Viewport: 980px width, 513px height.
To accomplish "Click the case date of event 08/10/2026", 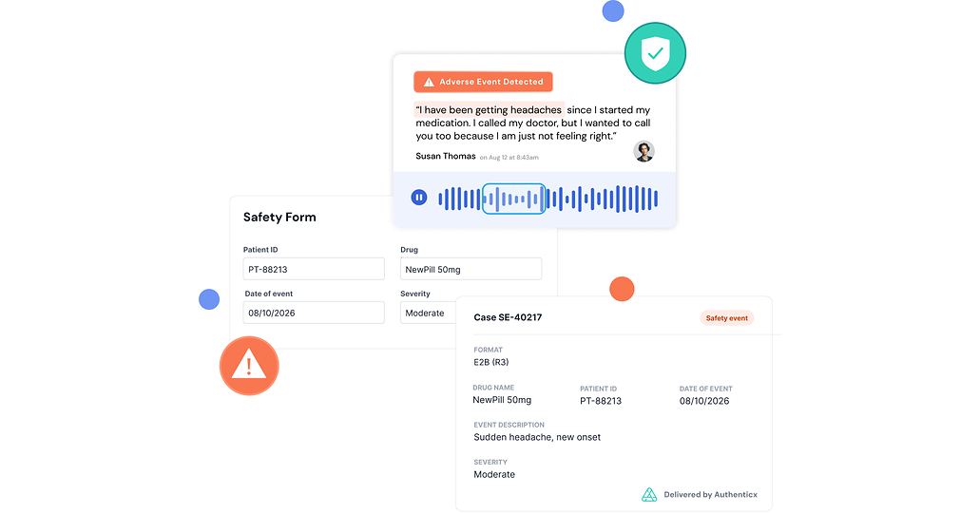I will click(704, 401).
